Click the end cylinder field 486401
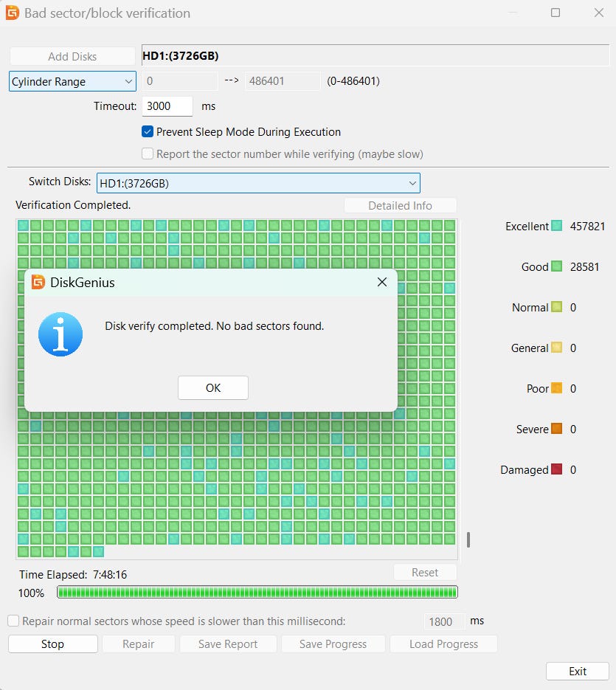 point(283,81)
